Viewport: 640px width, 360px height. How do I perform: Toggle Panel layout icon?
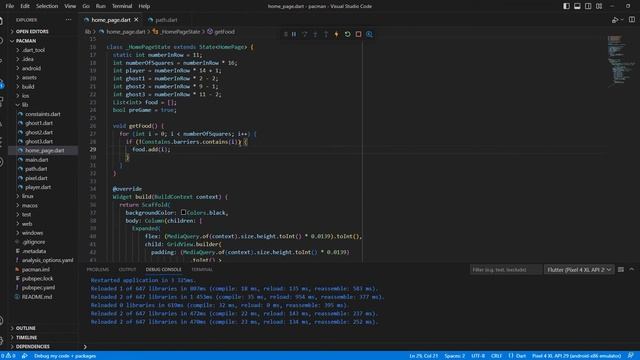click(x=577, y=6)
